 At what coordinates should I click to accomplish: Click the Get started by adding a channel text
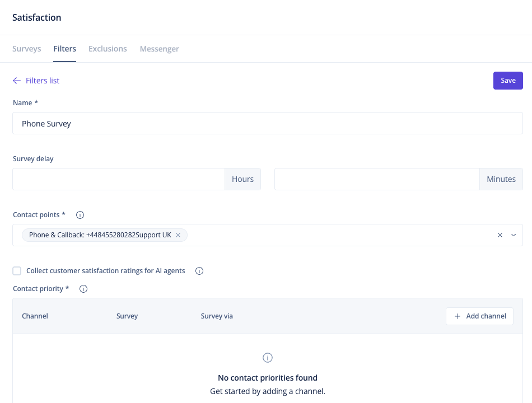click(268, 391)
